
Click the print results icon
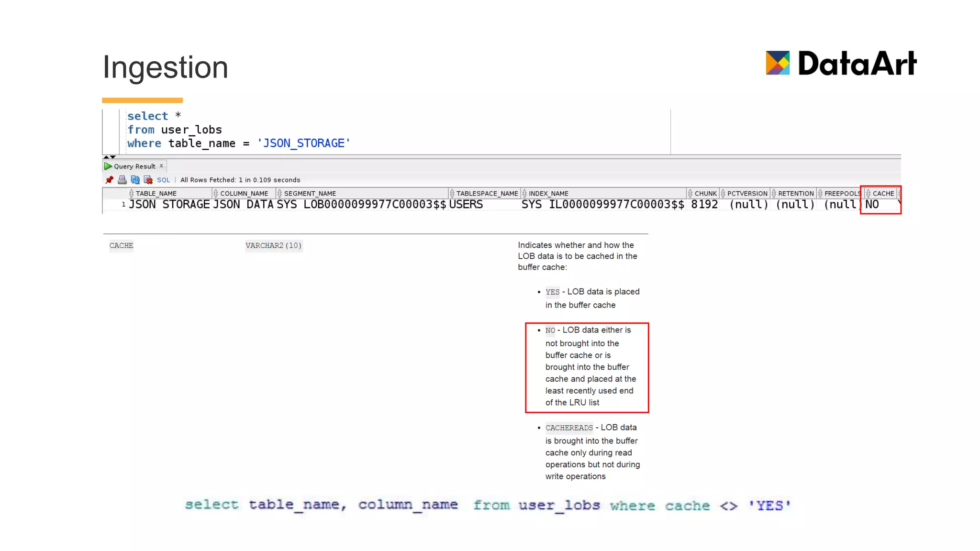[122, 180]
